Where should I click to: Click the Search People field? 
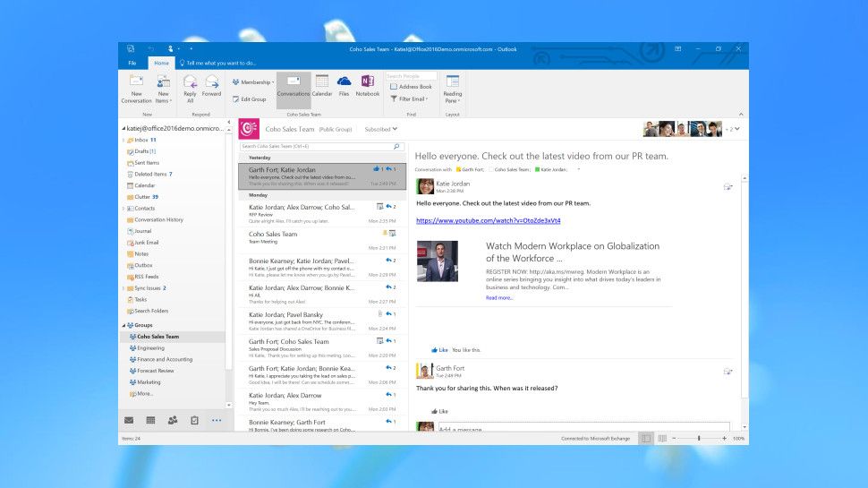pyautogui.click(x=412, y=76)
